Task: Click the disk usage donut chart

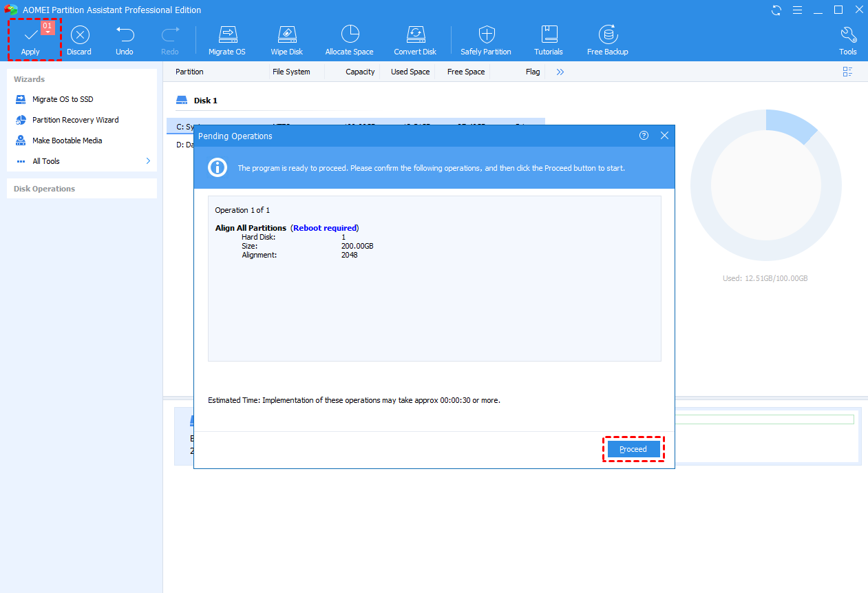Action: click(765, 185)
